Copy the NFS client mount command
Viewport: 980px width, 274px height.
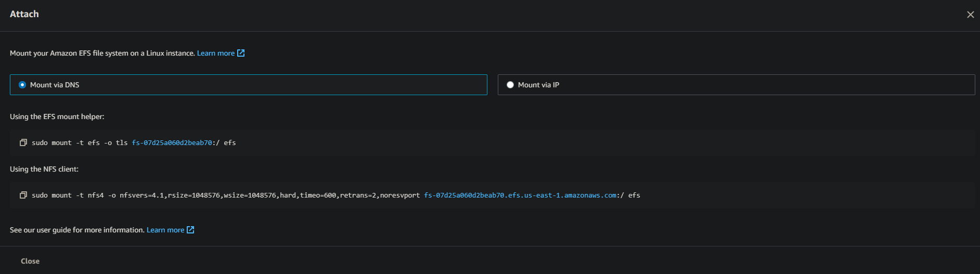(x=23, y=195)
